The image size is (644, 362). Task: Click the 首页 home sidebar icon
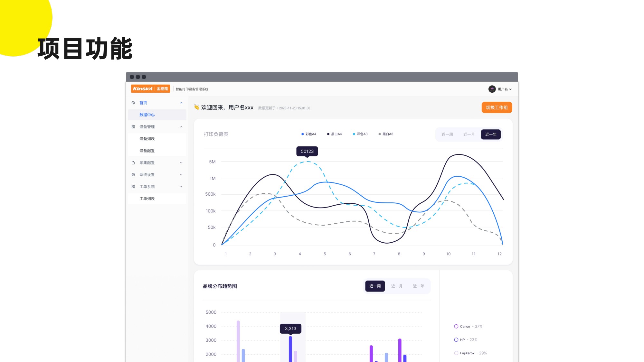pyautogui.click(x=133, y=103)
